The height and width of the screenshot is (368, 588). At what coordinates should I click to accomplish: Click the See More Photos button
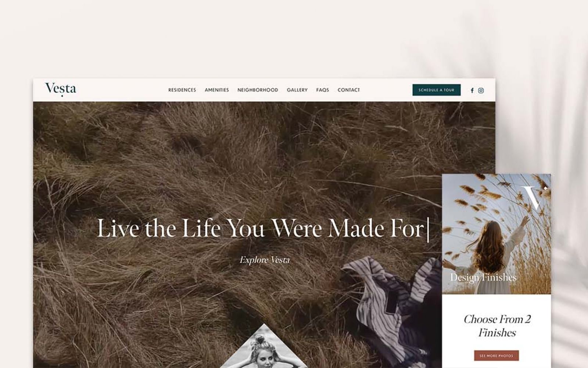pos(496,355)
